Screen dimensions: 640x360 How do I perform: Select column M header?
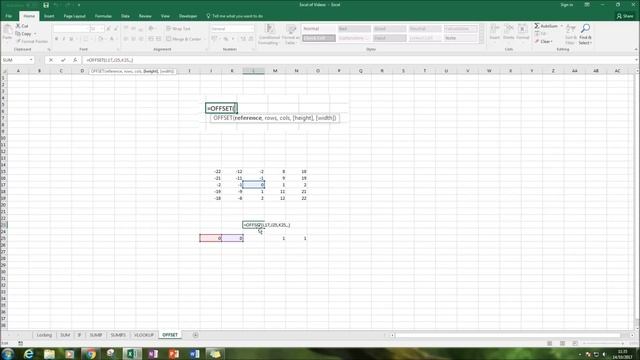click(275, 71)
